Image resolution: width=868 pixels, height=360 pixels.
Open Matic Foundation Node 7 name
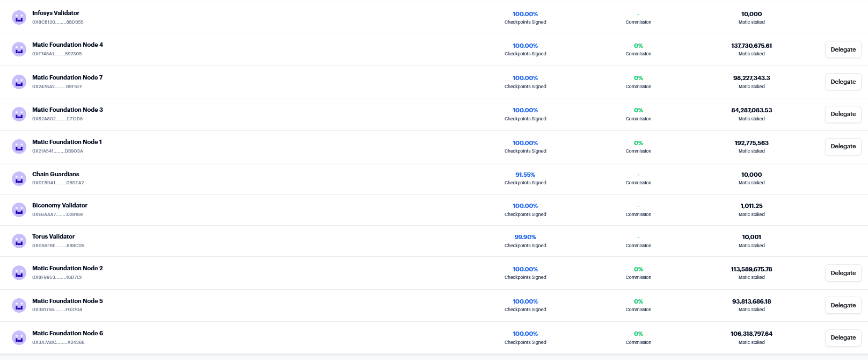(68, 77)
